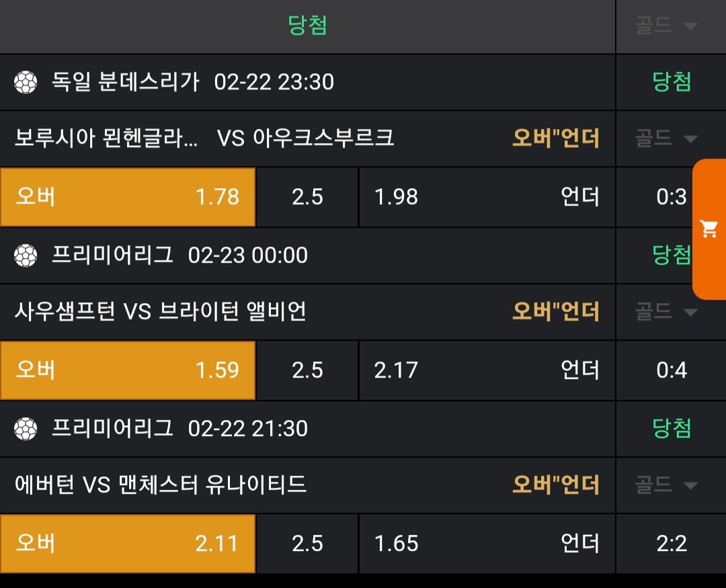Click soccer ball icon for 02-22 21:30 match

[26, 428]
